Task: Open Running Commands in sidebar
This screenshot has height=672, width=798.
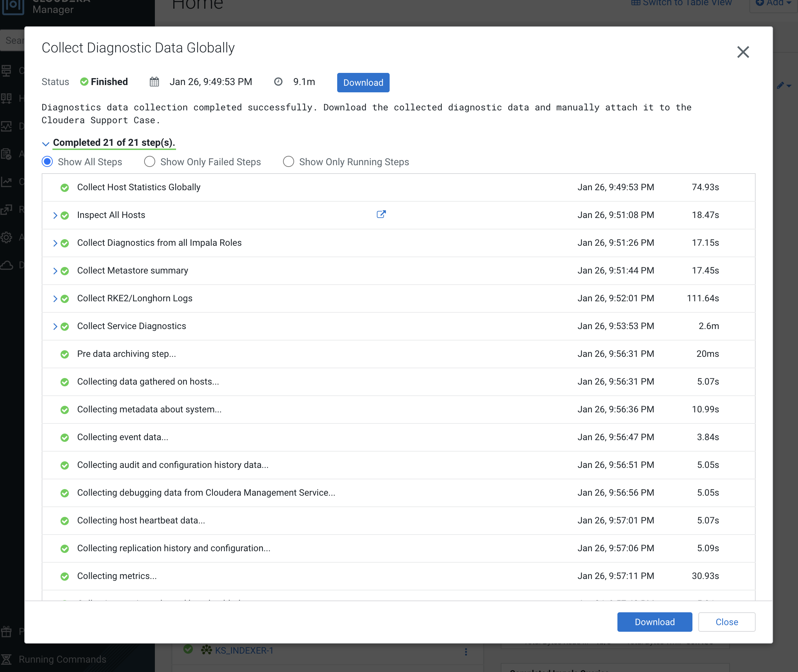Action: pos(62,659)
